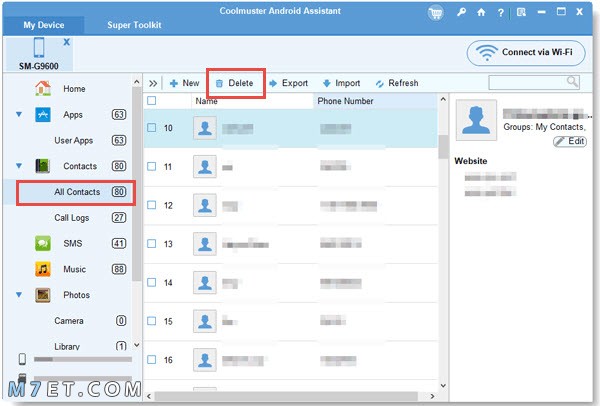Click the contact list vertical scrollbar thumb
This screenshot has width=600, height=406.
point(443,147)
